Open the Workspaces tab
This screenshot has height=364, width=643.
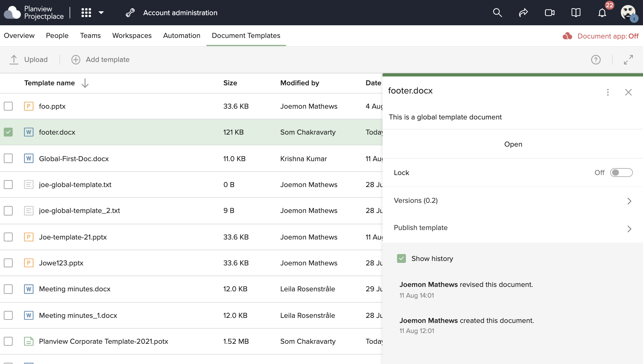pyautogui.click(x=132, y=36)
